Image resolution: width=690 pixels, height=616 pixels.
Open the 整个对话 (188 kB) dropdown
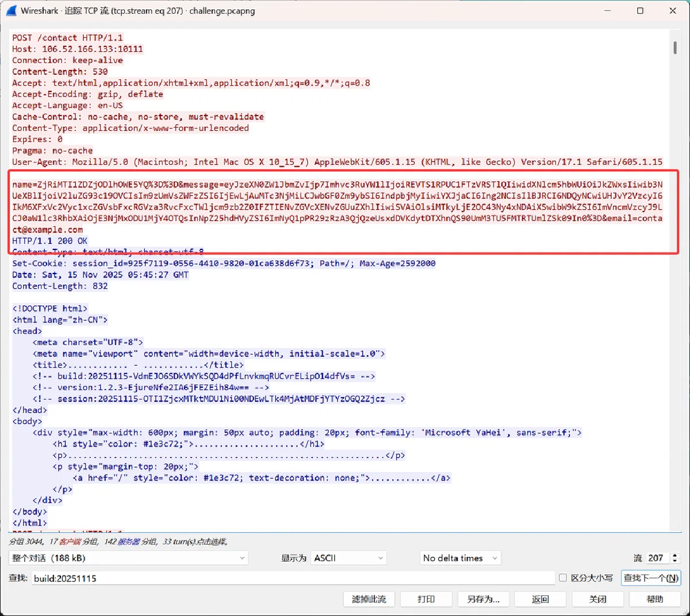click(x=128, y=558)
